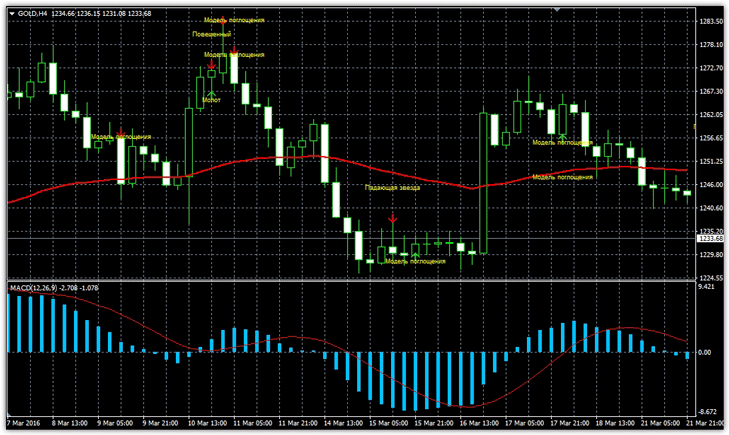Open the triangle menu beside GOLD,H4 title
This screenshot has width=729, height=435.
click(x=12, y=13)
